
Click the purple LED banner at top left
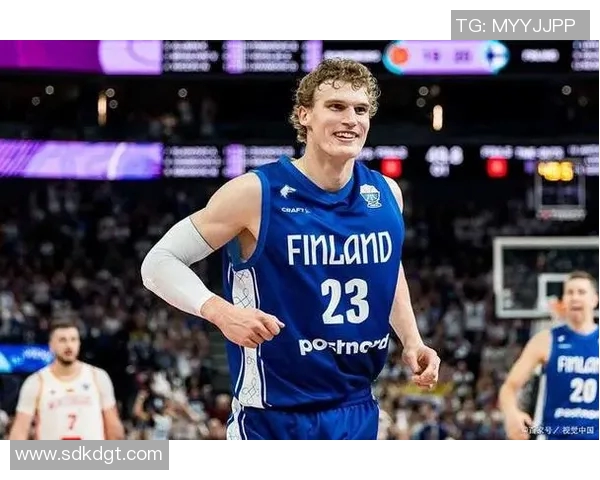coord(81,57)
